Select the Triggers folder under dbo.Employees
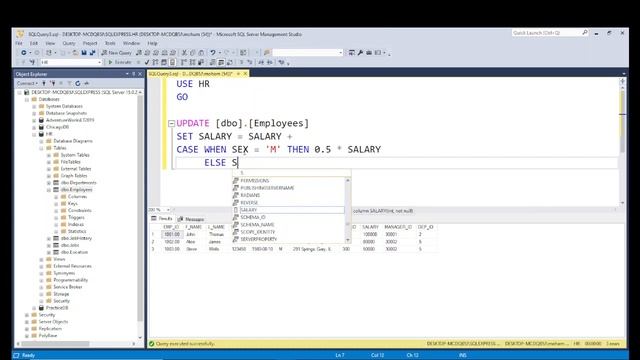The width and height of the screenshot is (640, 360). (x=76, y=217)
